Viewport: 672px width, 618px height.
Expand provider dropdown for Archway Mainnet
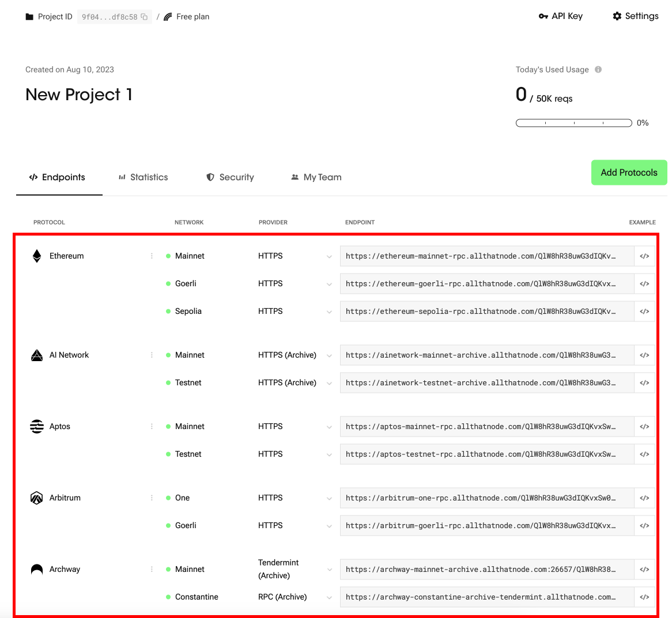(329, 570)
